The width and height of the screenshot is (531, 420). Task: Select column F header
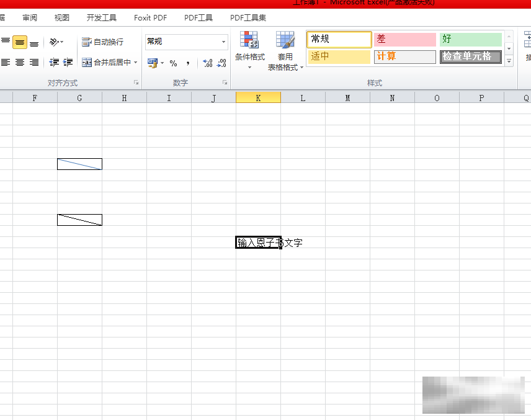(x=35, y=98)
